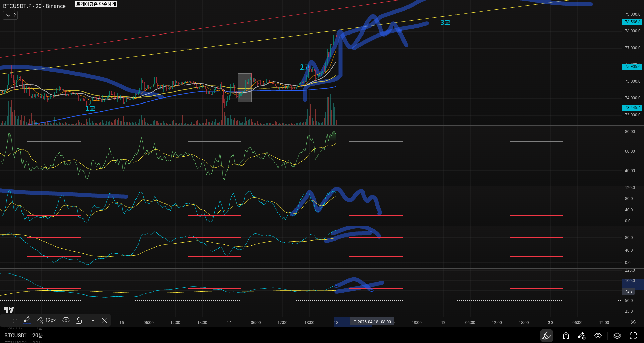The height and width of the screenshot is (343, 644).
Task: Click the BTCUSDT.P symbol title
Action: [x=34, y=6]
